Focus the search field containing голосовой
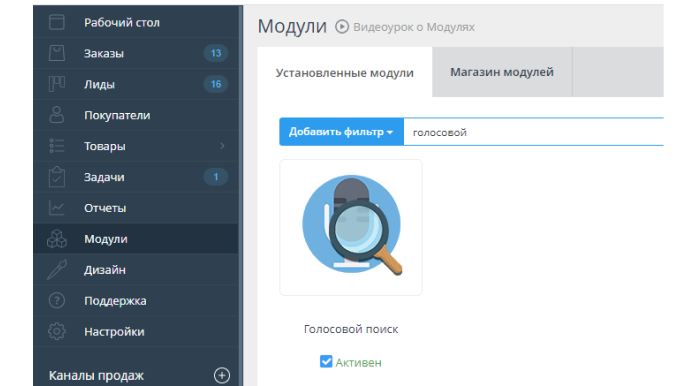This screenshot has height=386, width=697. click(533, 132)
